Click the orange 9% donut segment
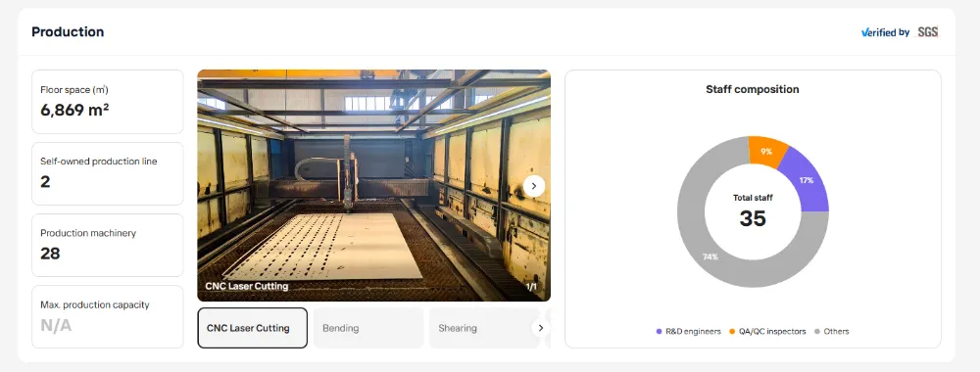The height and width of the screenshot is (372, 980). tap(767, 151)
